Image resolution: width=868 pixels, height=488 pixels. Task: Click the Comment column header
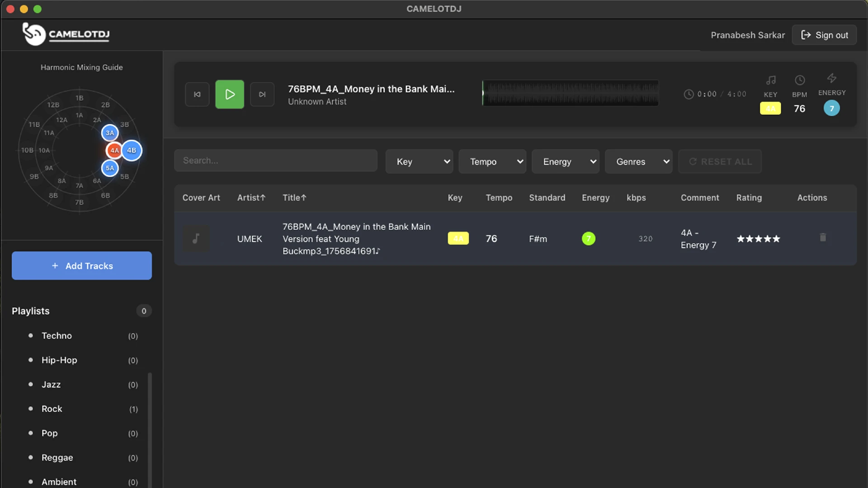[700, 197]
